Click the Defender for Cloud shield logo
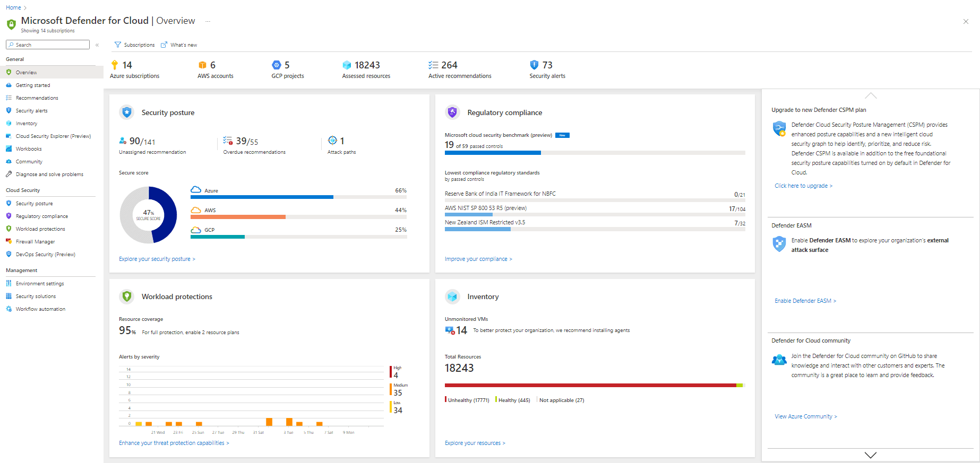The image size is (980, 463). (x=11, y=24)
